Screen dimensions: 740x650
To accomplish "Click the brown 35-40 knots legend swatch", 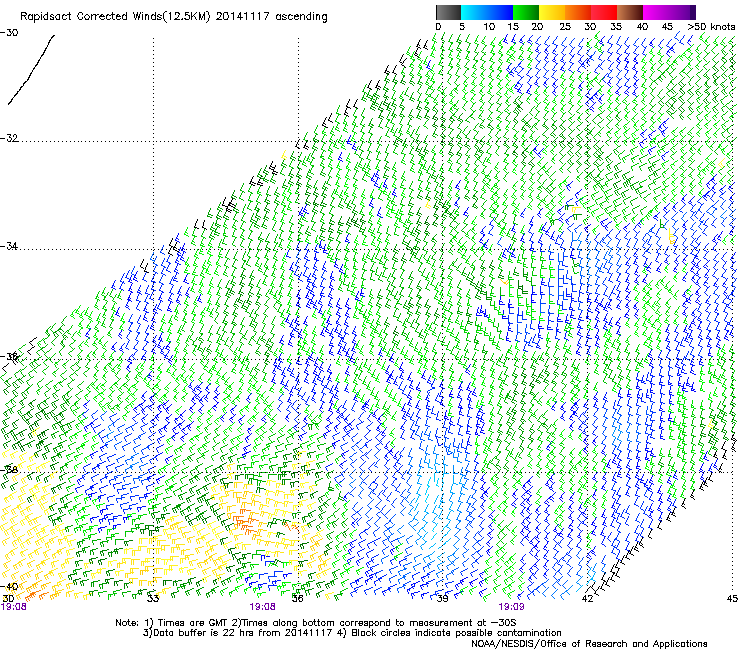I will click(630, 12).
